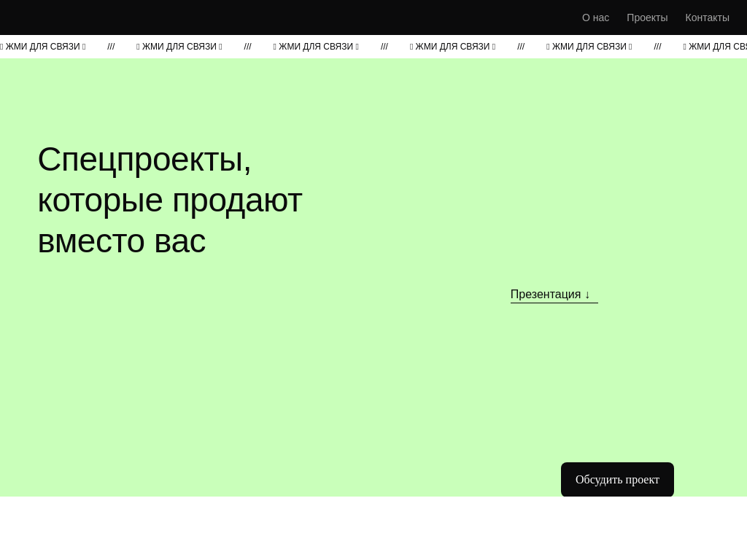Image resolution: width=747 pixels, height=560 pixels.
Task: Go to the Проекты section
Action: point(647,17)
